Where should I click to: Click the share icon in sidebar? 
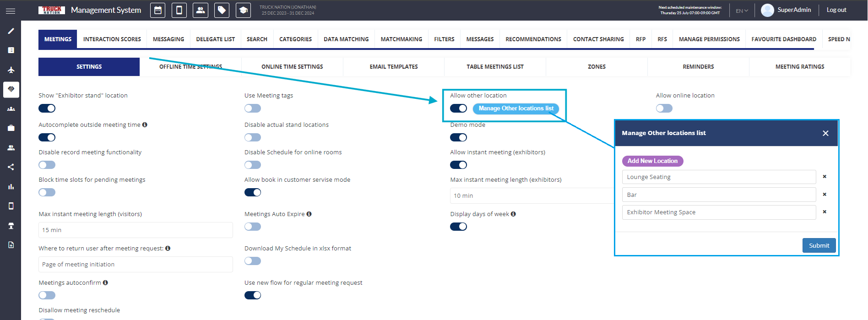(x=11, y=167)
